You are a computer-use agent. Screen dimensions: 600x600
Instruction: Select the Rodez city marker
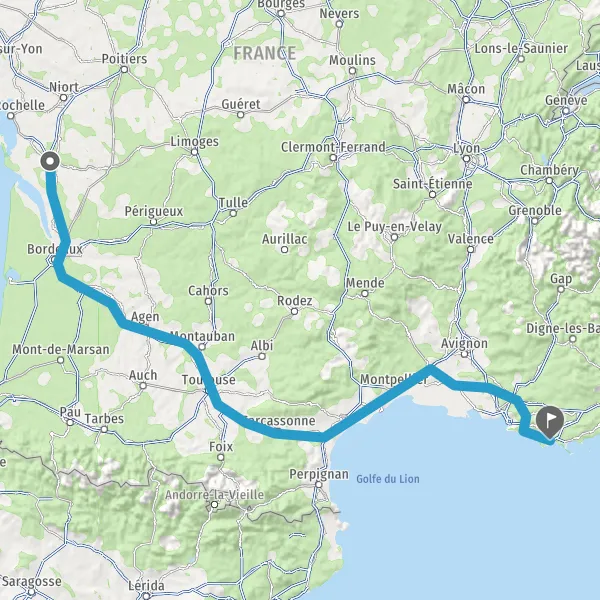point(294,311)
